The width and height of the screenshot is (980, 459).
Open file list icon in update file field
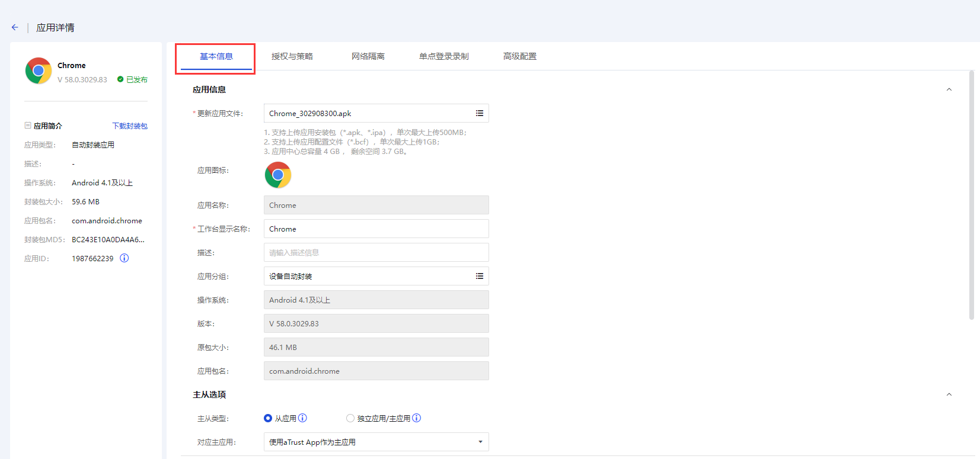coord(479,113)
